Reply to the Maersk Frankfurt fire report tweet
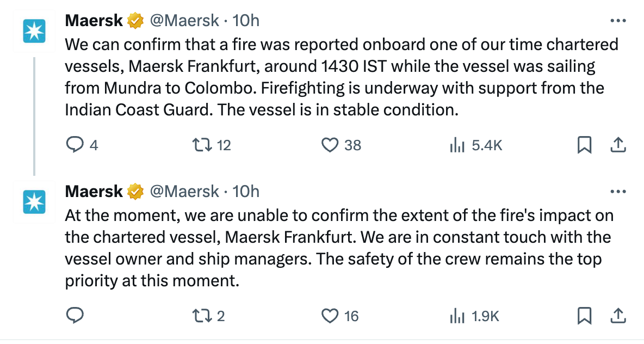The height and width of the screenshot is (344, 644). tap(74, 145)
